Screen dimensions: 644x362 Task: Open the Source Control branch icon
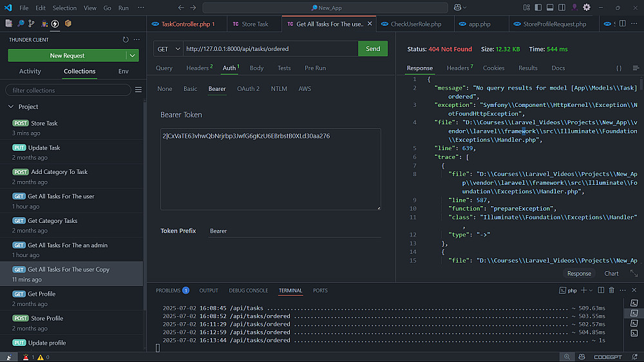31,24
